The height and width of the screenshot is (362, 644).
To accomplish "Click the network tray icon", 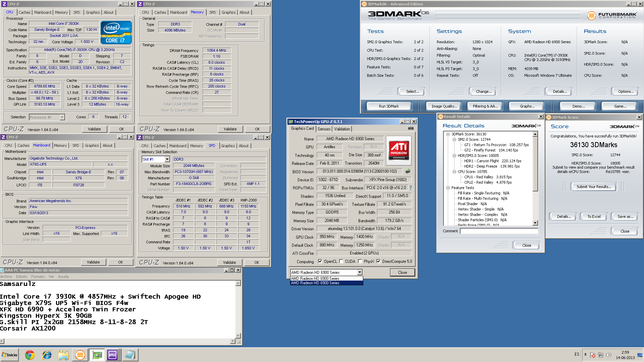I will (601, 355).
